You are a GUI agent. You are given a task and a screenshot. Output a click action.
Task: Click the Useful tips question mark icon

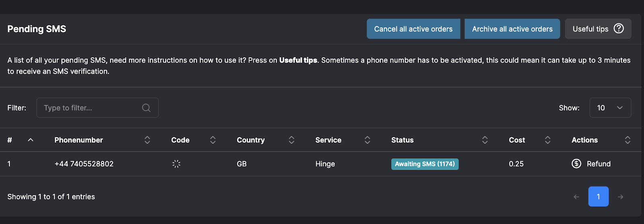click(619, 29)
